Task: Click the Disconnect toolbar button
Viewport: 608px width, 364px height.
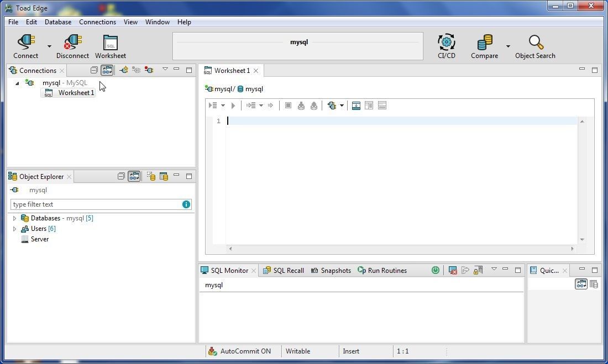Action: click(72, 46)
